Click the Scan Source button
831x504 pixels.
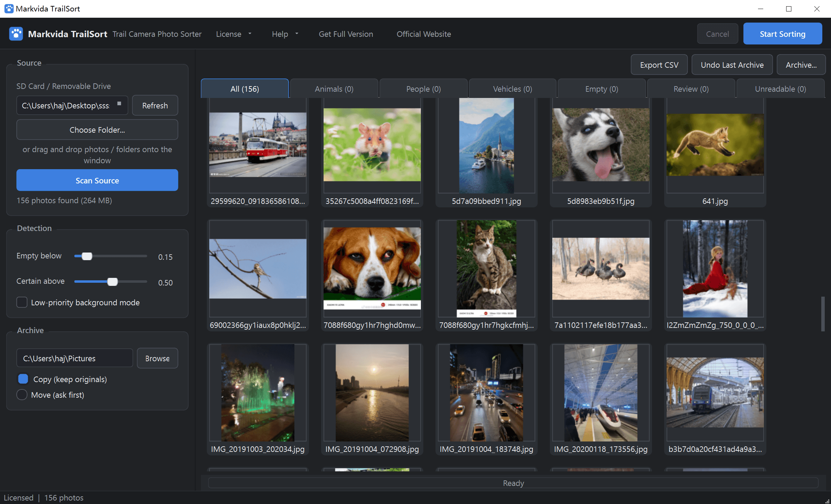97,180
